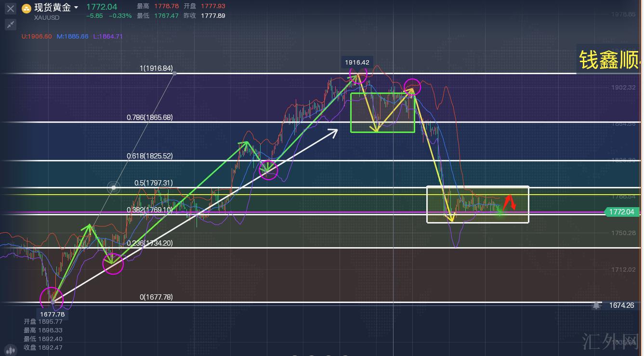The image size is (644, 356).
Task: Click the Bollinger upper band value U:1906.60
Action: (37, 36)
